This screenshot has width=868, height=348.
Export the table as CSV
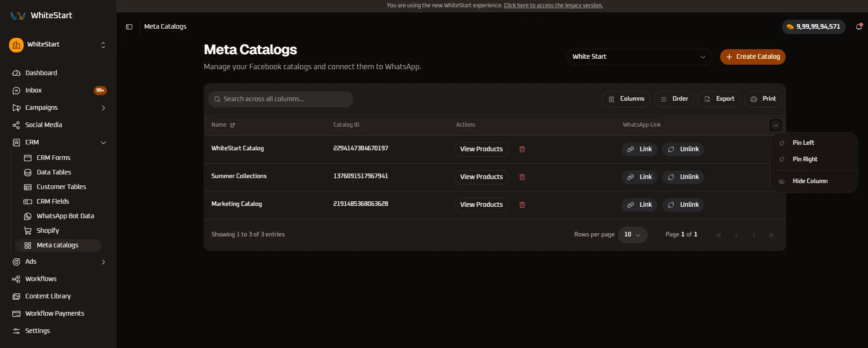(x=719, y=99)
